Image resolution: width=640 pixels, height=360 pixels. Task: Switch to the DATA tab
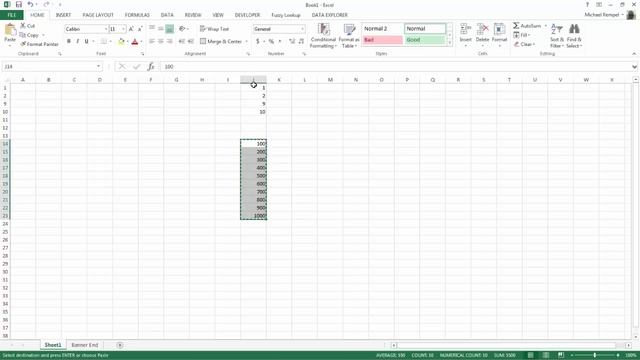coord(167,15)
